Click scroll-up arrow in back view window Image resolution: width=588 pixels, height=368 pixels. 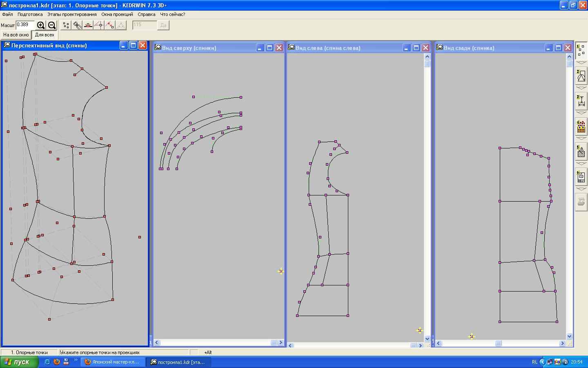pyautogui.click(x=569, y=56)
